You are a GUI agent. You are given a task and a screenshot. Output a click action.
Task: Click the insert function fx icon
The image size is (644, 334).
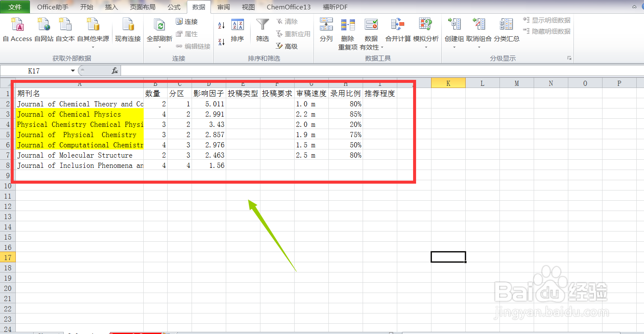coord(115,71)
